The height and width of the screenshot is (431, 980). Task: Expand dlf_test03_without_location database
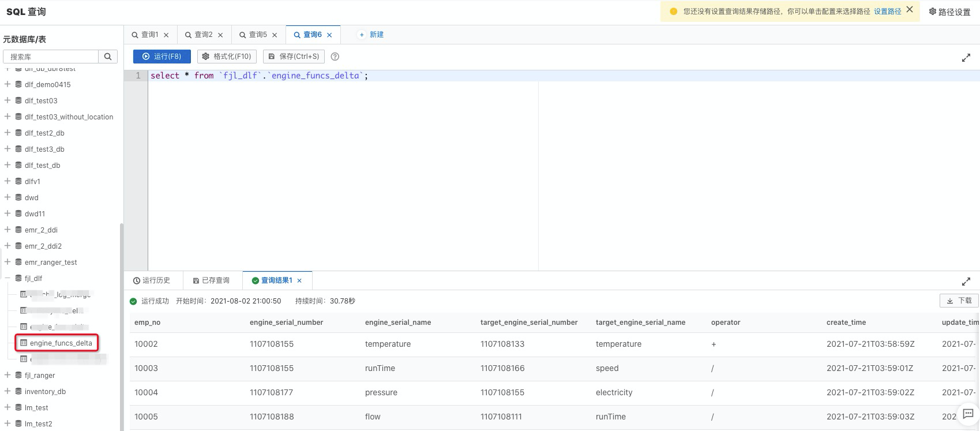7,117
